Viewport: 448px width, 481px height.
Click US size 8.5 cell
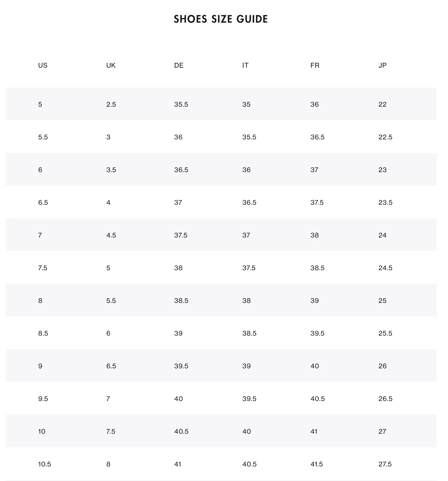pyautogui.click(x=43, y=333)
